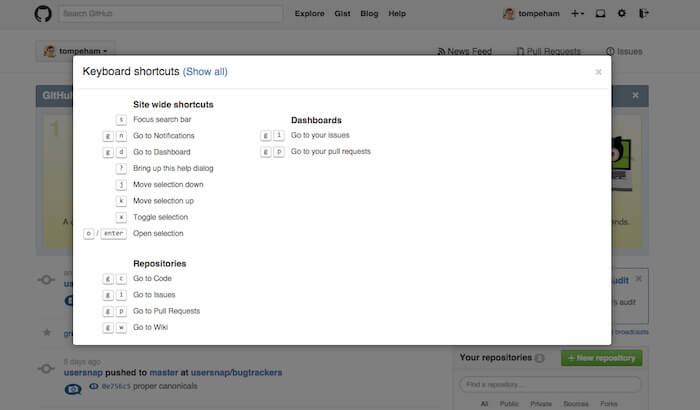Image resolution: width=700 pixels, height=410 pixels.
Task: Focus the Find a repository field
Action: tap(550, 385)
